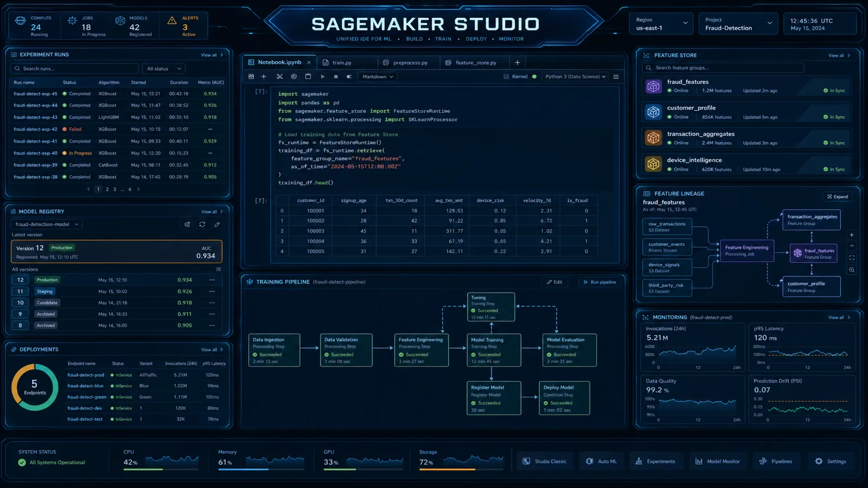
Task: Click the kernel status indicator dot
Action: [534, 76]
